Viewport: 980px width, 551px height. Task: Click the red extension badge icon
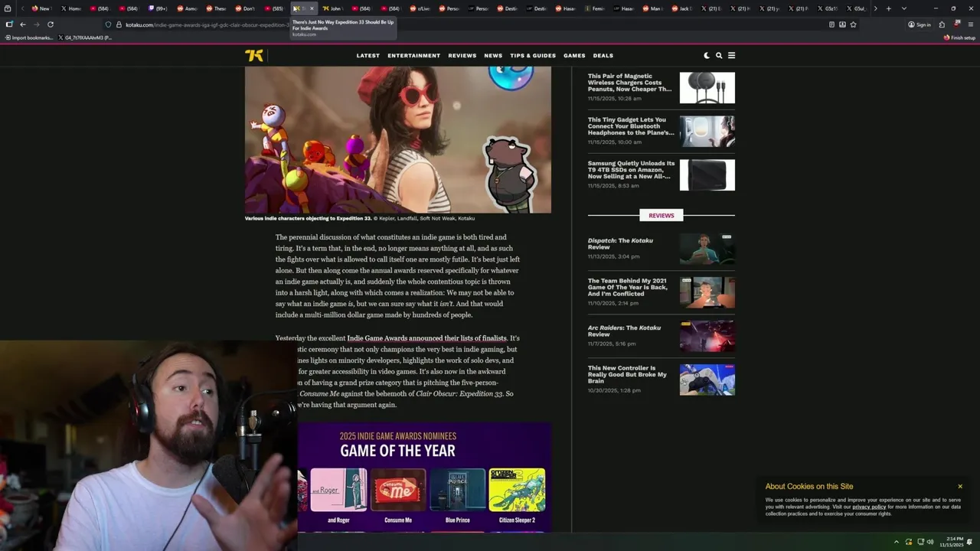tap(957, 24)
